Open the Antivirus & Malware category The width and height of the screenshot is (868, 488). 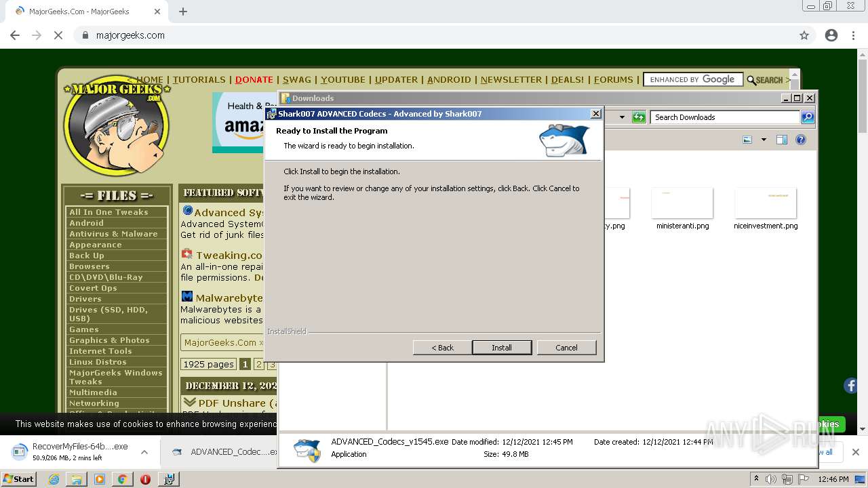pyautogui.click(x=113, y=234)
